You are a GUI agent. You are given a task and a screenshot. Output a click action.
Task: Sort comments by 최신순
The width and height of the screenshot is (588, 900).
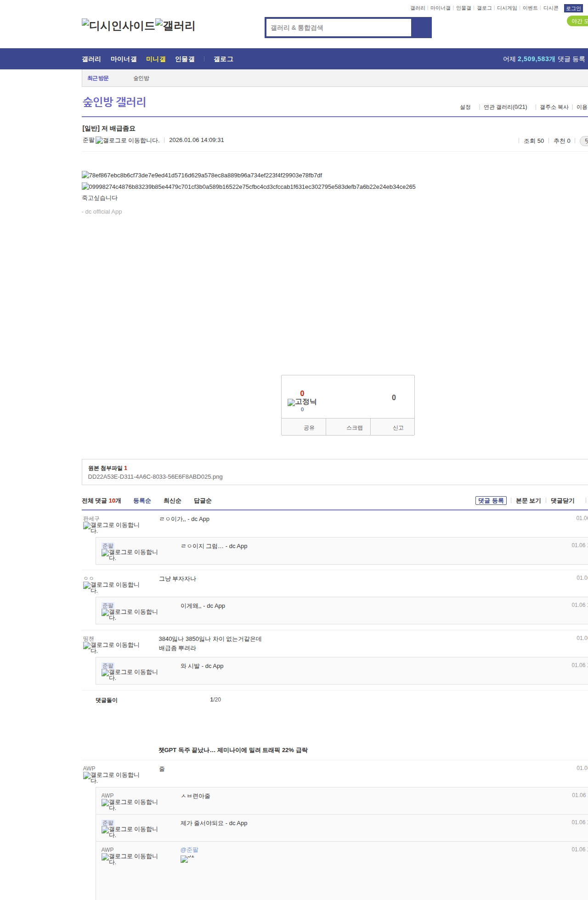172,501
